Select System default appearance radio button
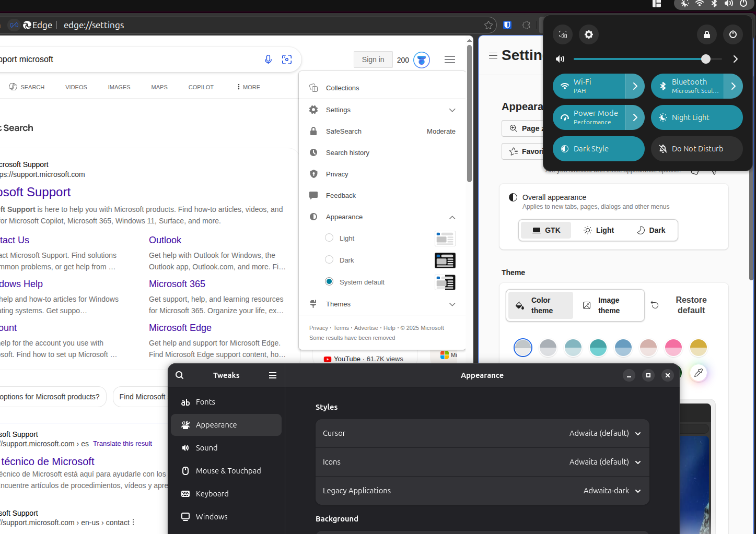The image size is (756, 534). [329, 282]
